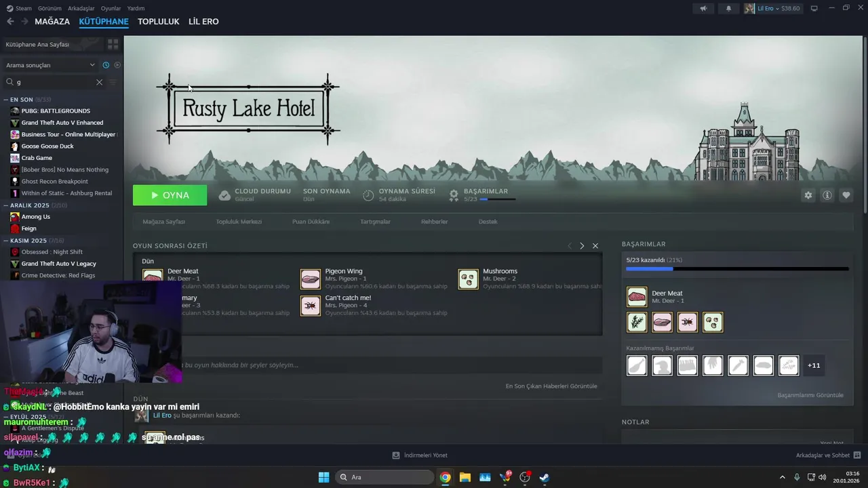Open the notifications bell
Image resolution: width=868 pixels, height=488 pixels.
pyautogui.click(x=729, y=8)
